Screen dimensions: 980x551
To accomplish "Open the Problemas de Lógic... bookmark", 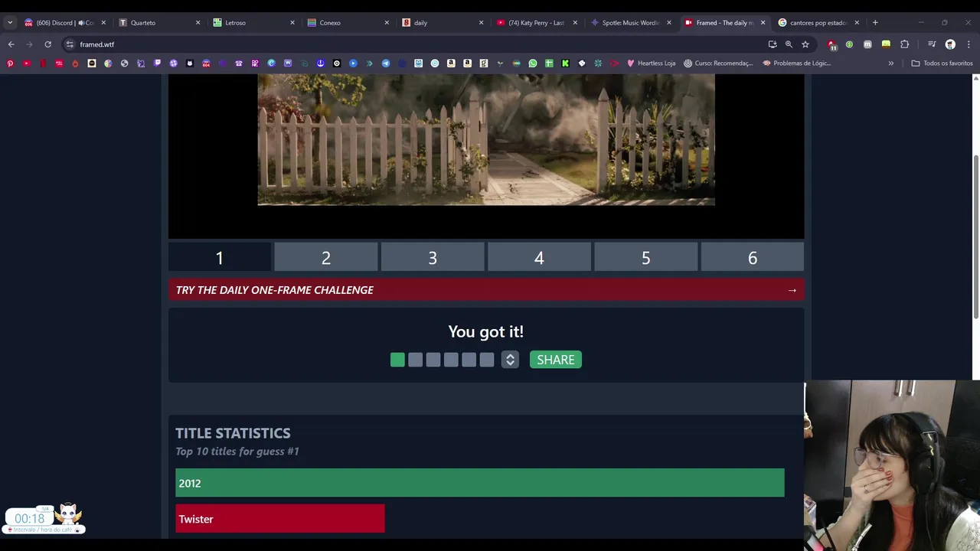I will point(796,64).
